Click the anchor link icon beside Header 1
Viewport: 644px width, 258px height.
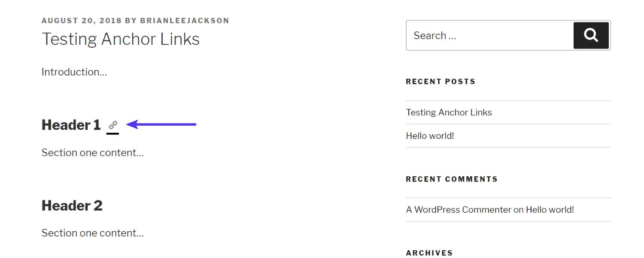click(113, 126)
